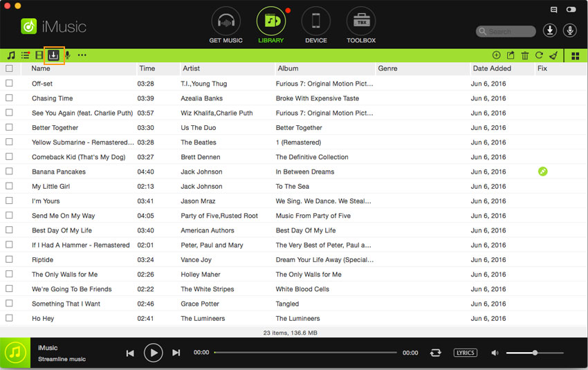Click the play button

pyautogui.click(x=154, y=353)
